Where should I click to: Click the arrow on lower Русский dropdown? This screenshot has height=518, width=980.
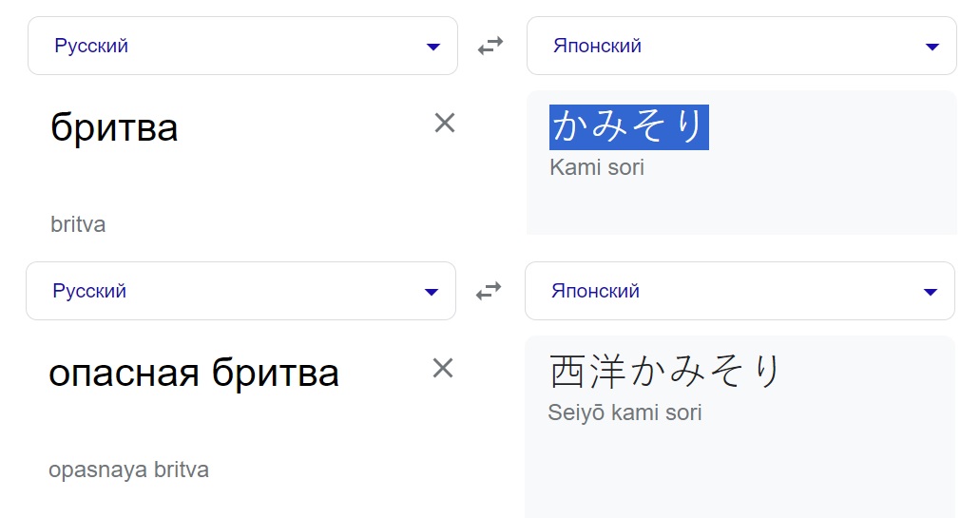pos(432,292)
